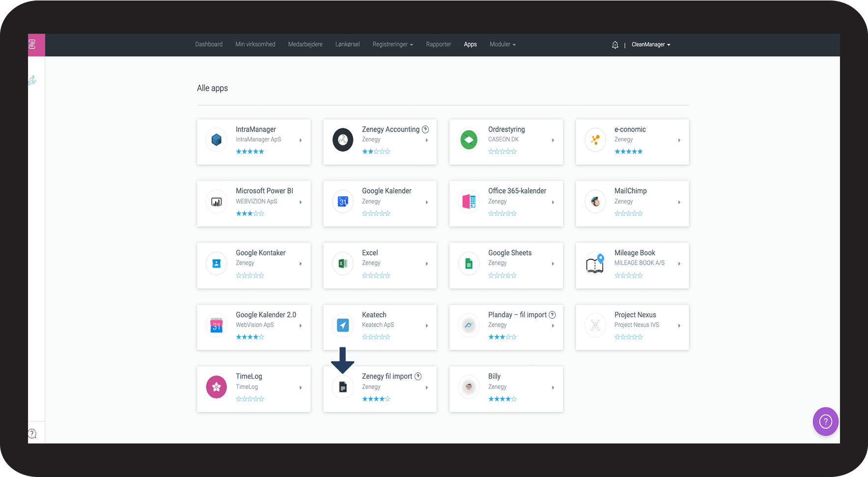The height and width of the screenshot is (477, 868).
Task: Expand the IntraManager card arrow
Action: 301,140
